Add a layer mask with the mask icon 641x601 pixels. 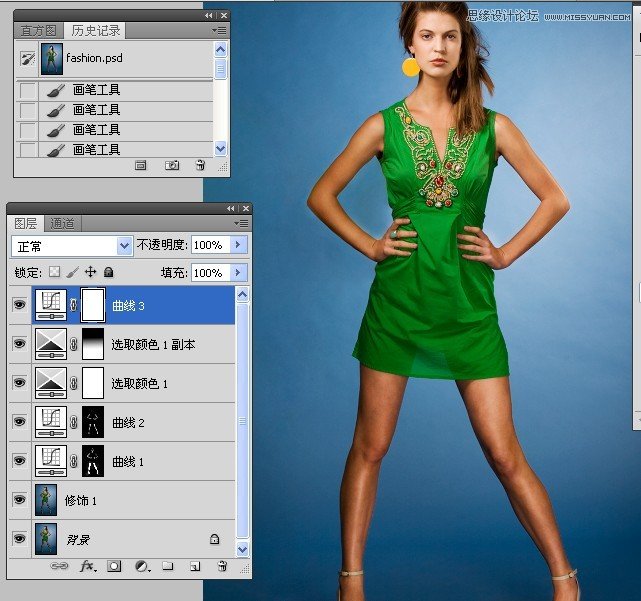[x=114, y=566]
